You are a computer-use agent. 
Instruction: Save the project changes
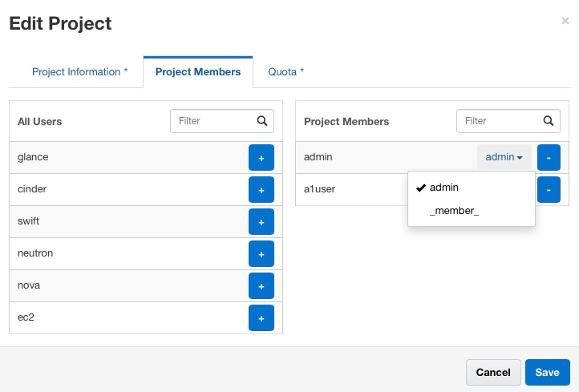(548, 372)
